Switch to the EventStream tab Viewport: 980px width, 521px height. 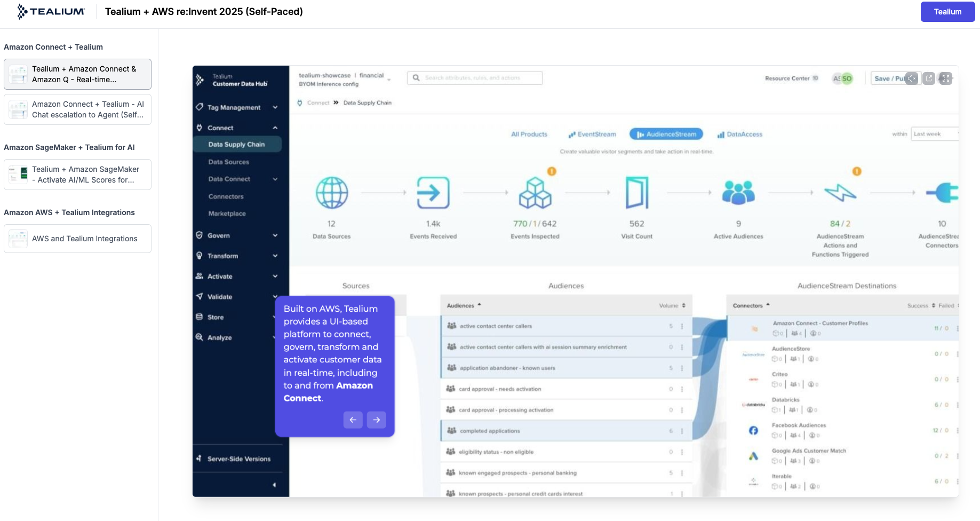pos(592,134)
